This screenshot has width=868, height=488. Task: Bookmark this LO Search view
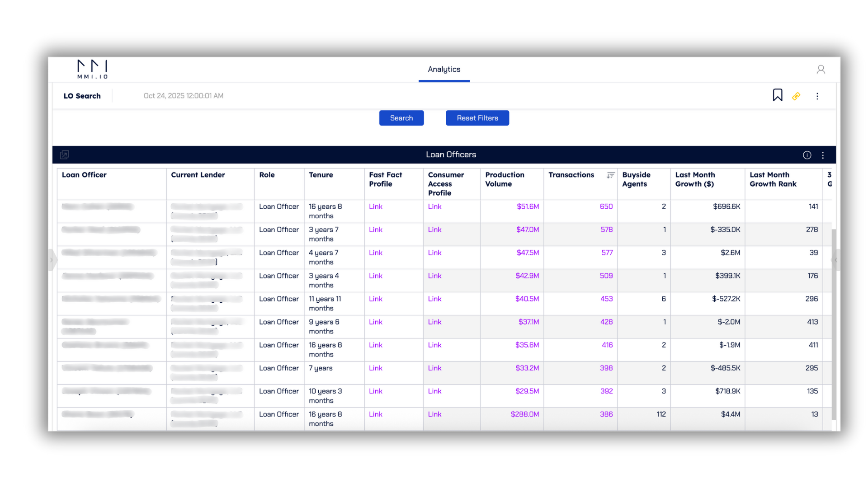(777, 95)
